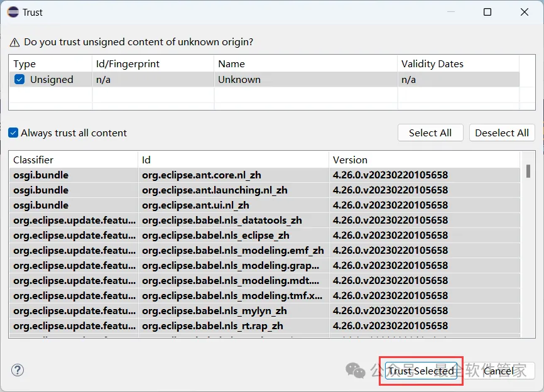544x392 pixels.
Task: Click the Deselect All button
Action: pyautogui.click(x=502, y=133)
